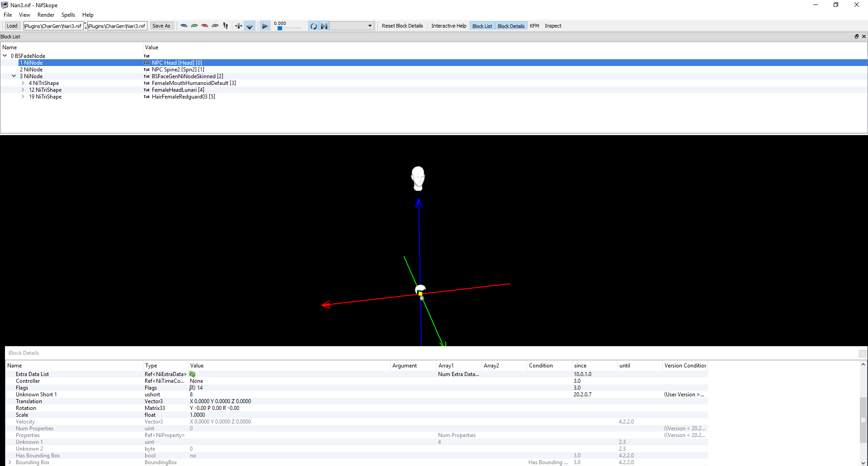Click the blue eye view icon
The height and width of the screenshot is (466, 868).
184,26
